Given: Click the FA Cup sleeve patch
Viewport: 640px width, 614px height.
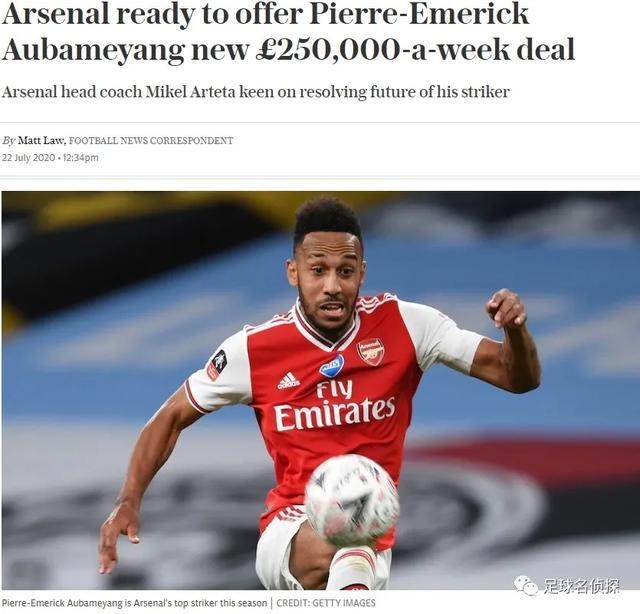Looking at the screenshot, I should point(217,365).
